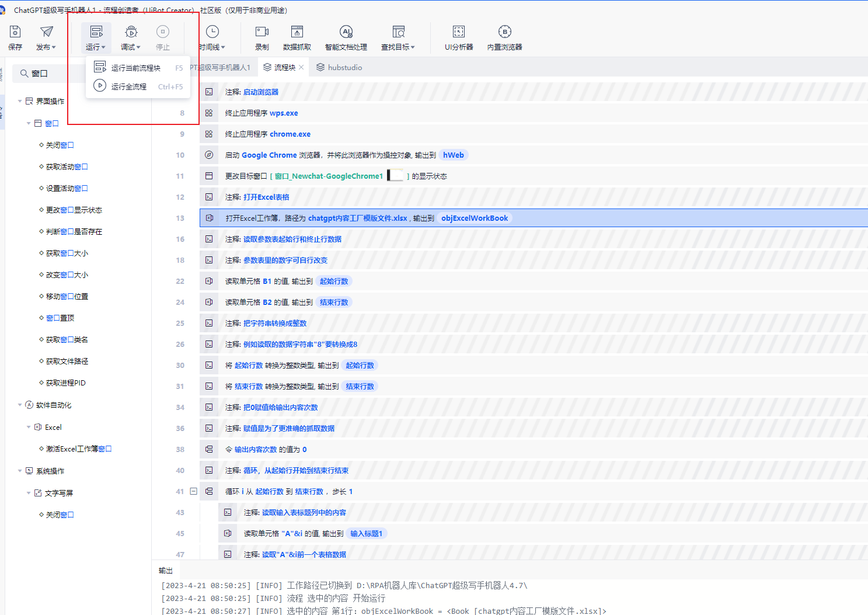Open 智能文档处理 AI document processing
Viewport: 868px width, 615px height.
tap(346, 38)
